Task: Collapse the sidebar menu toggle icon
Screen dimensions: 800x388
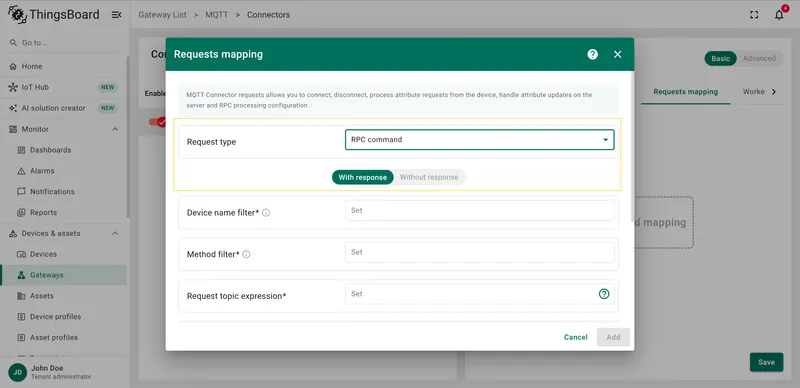Action: tap(116, 15)
